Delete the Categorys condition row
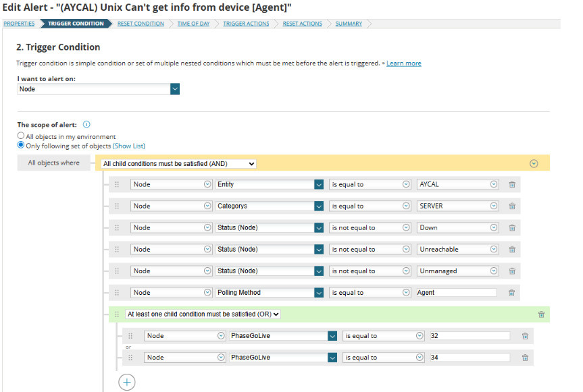583x392 pixels. 512,206
